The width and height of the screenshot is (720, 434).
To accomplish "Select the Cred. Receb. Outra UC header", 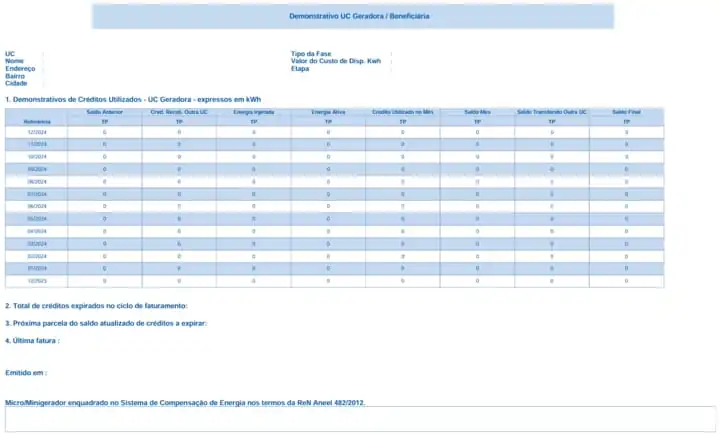I will [179, 112].
